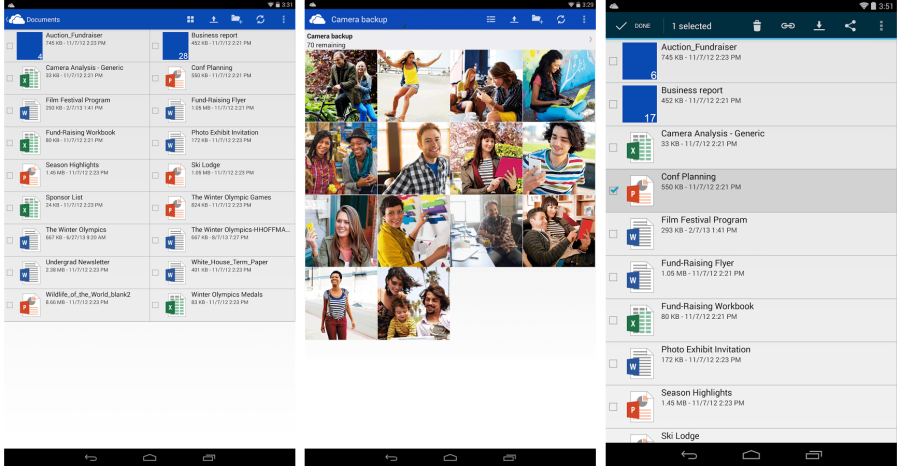Check Ski Lodge checkbox in Documents grid
The height and width of the screenshot is (466, 900).
pyautogui.click(x=156, y=175)
